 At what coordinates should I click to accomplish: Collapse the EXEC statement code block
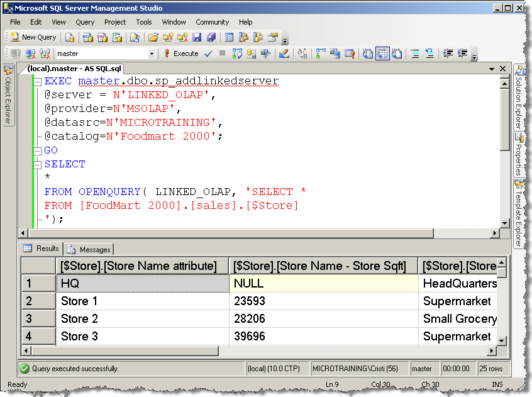[38, 81]
